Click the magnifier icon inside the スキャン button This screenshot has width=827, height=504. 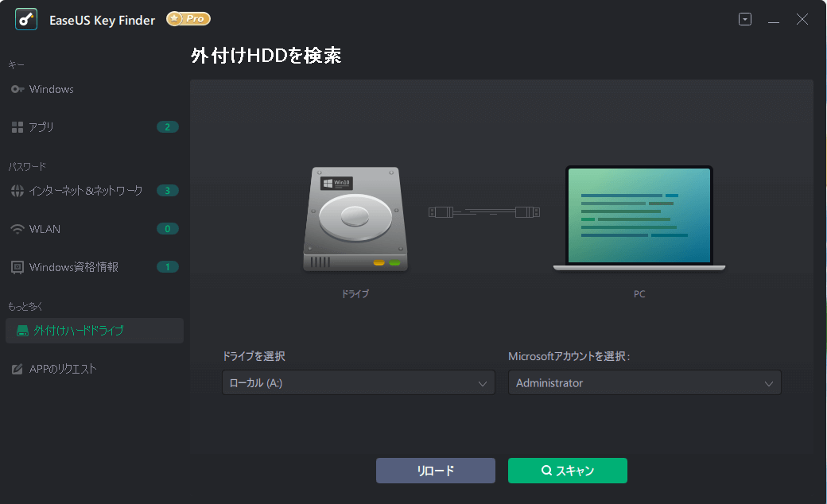click(x=546, y=470)
